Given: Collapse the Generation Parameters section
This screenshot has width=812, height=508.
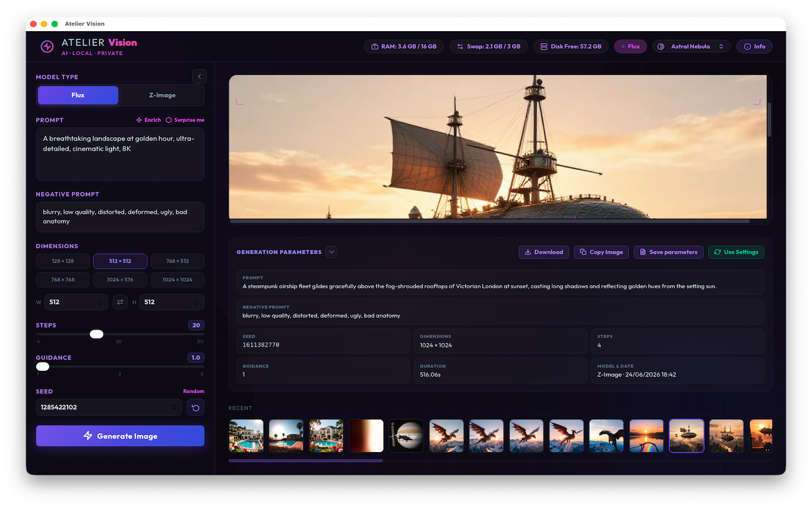Looking at the screenshot, I should click(331, 252).
